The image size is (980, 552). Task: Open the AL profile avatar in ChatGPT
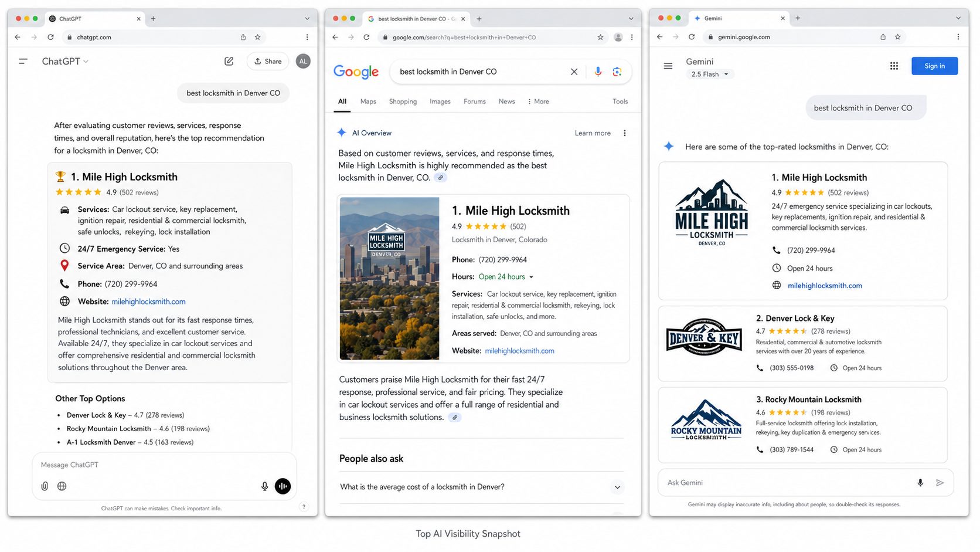tap(303, 61)
